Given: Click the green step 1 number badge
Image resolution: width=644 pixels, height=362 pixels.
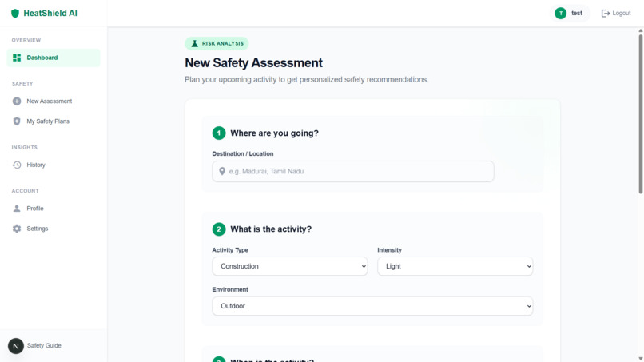Looking at the screenshot, I should (218, 133).
